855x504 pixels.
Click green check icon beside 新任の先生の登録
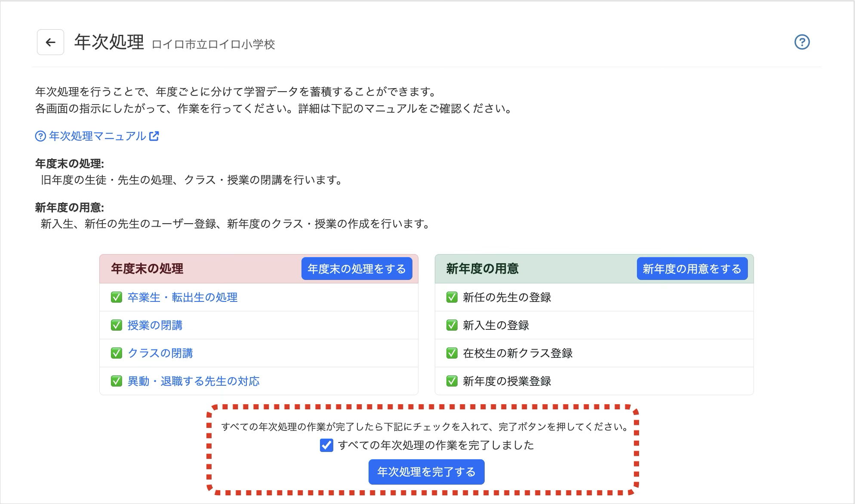pos(452,298)
